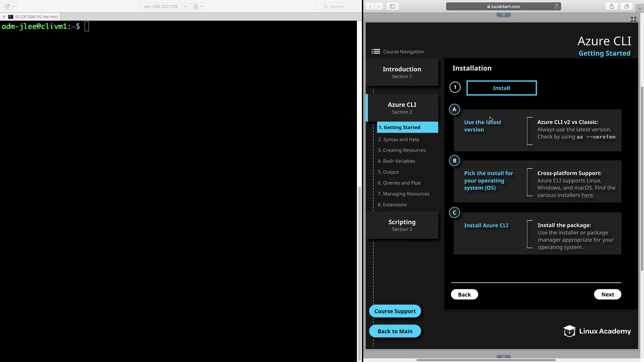Open Syntax and Help lesson
The height and width of the screenshot is (362, 644).
click(x=398, y=139)
